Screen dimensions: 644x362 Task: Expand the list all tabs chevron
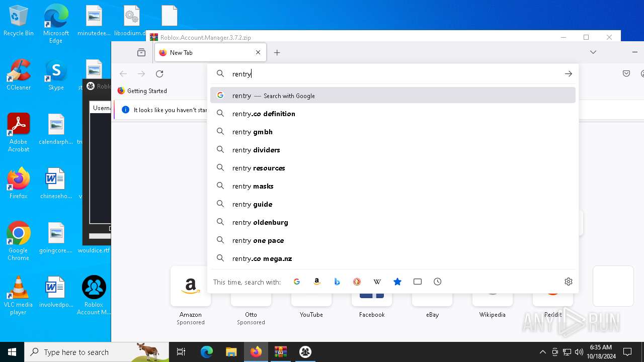point(593,52)
